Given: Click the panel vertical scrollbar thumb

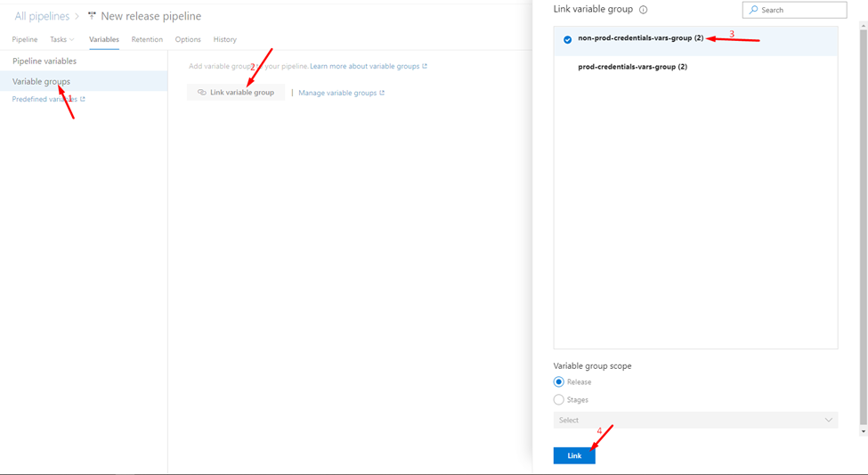Looking at the screenshot, I should [863, 227].
